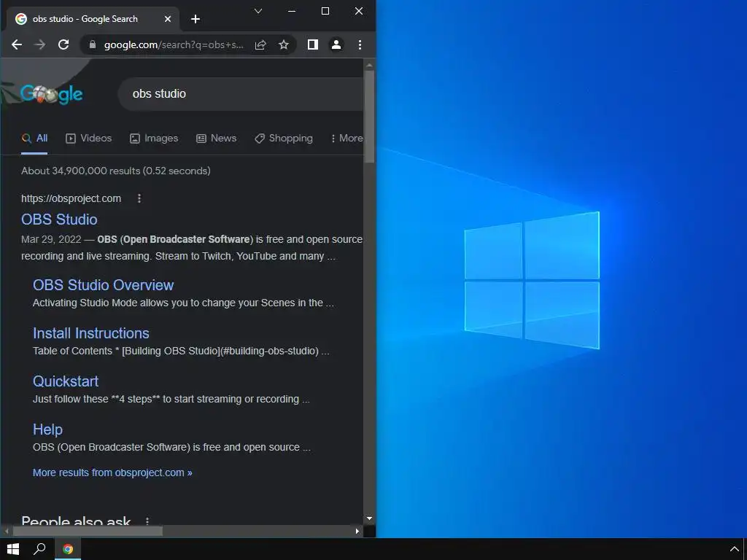Click the About 34,900,000 results text
Image resolution: width=747 pixels, height=560 pixels.
116,171
